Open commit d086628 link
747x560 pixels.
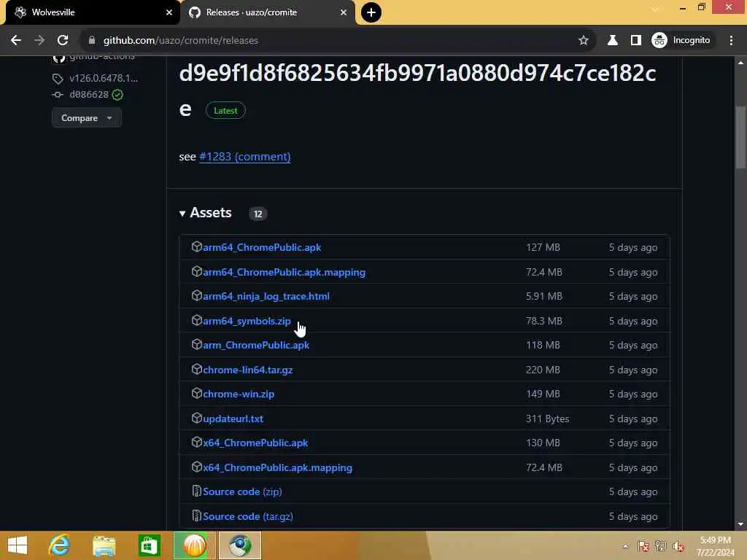pyautogui.click(x=89, y=94)
